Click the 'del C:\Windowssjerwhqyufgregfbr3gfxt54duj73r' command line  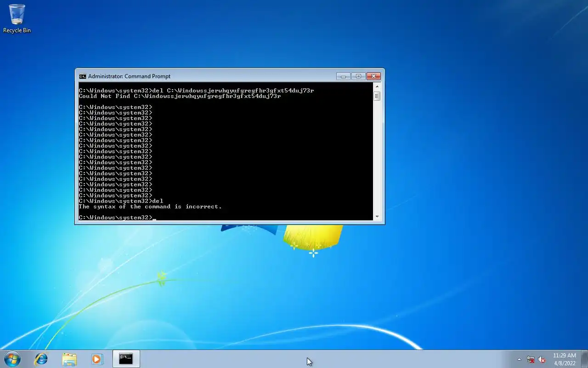(x=196, y=91)
